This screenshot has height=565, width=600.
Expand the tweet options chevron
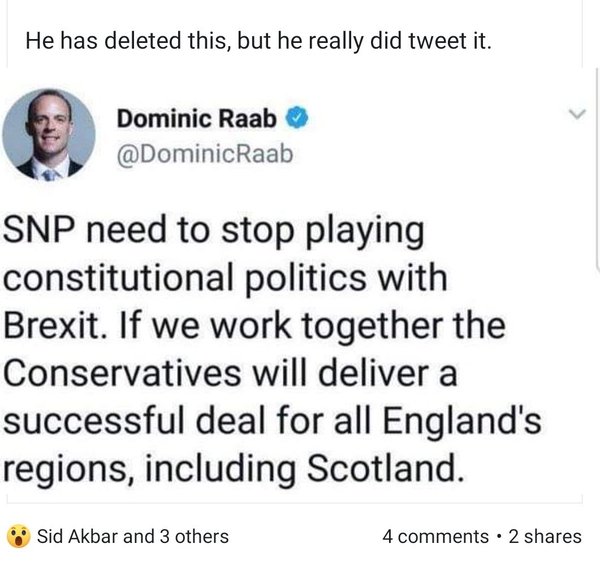tap(573, 115)
